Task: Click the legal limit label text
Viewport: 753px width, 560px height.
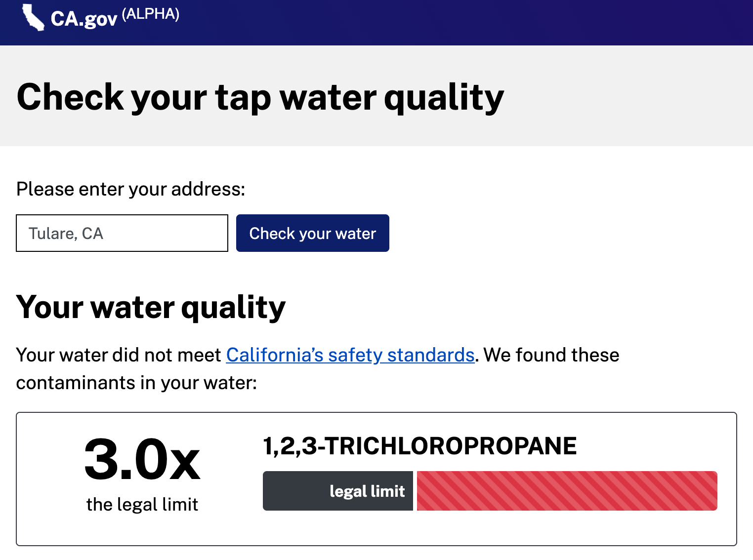Action: point(368,491)
